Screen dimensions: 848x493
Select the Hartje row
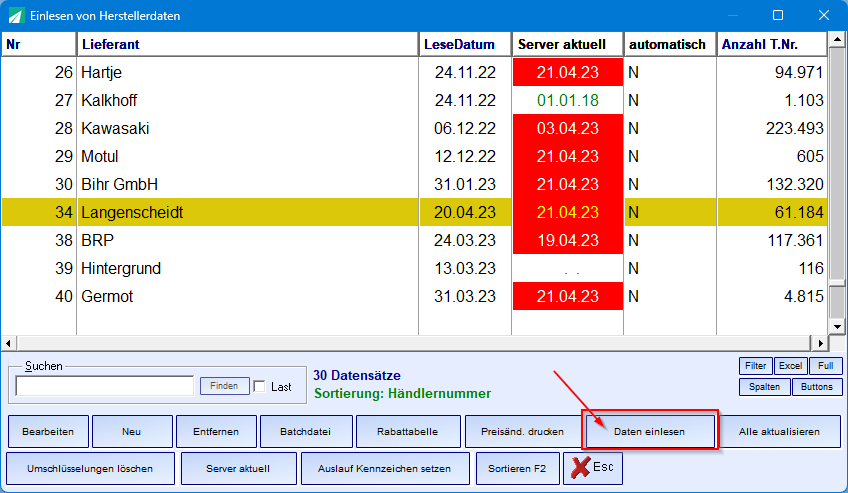[414, 72]
